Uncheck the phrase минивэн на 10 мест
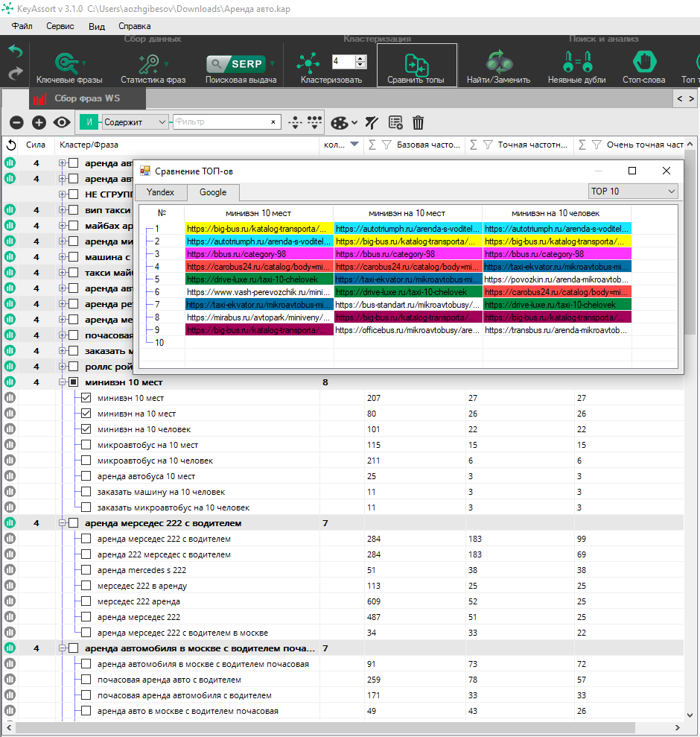This screenshot has height=737, width=700. point(86,414)
